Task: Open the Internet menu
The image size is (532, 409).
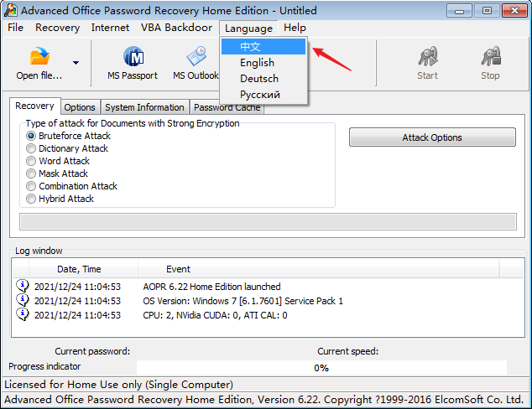Action: click(x=110, y=28)
